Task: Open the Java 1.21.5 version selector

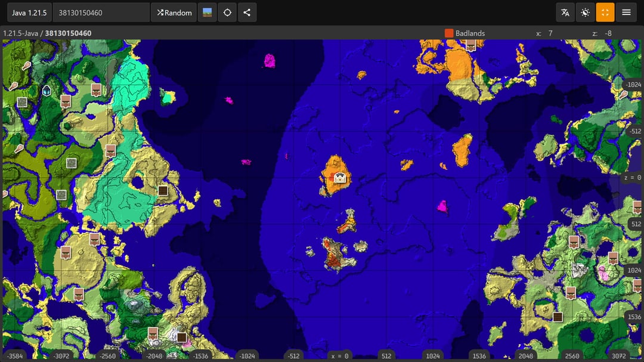Action: (29, 13)
